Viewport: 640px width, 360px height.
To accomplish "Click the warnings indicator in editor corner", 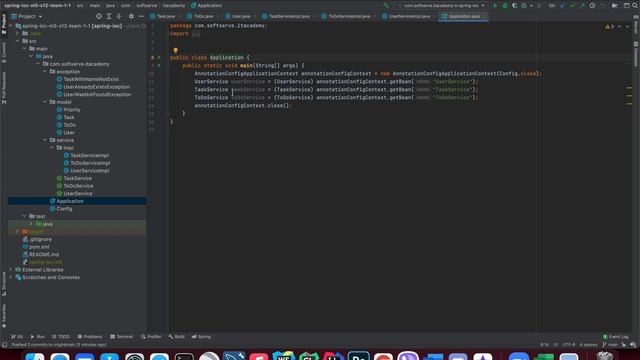I will 609,27.
